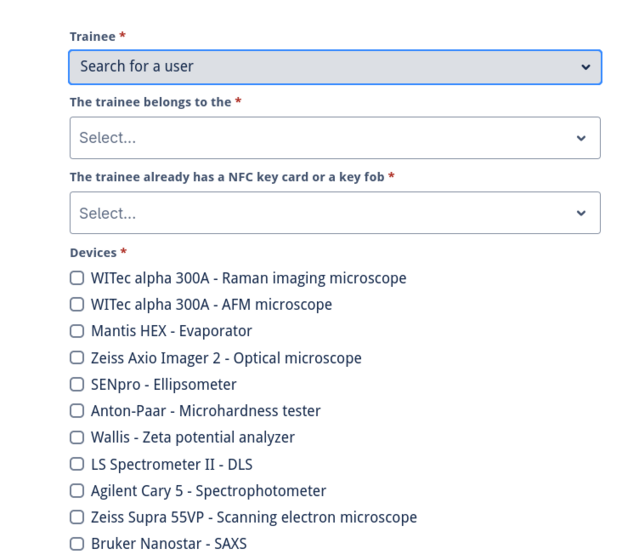Viewport: 639px width, 560px height.
Task: Click the Devices field label
Action: 93,253
